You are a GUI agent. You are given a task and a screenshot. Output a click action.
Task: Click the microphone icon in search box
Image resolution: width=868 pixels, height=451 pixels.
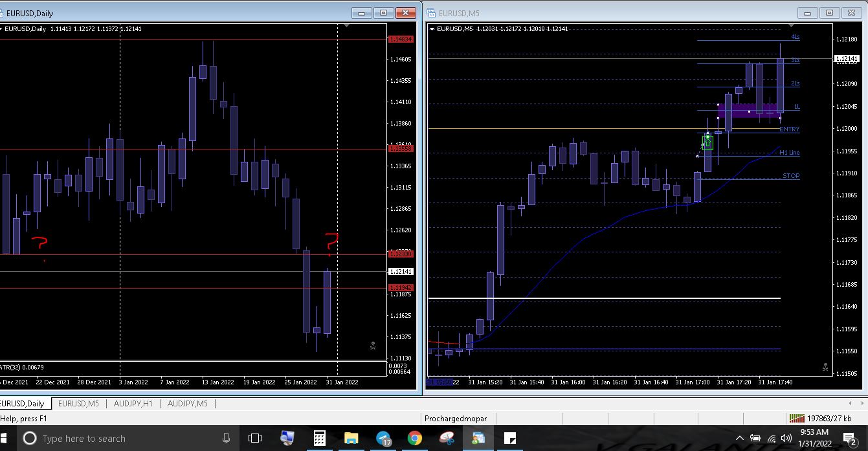pyautogui.click(x=226, y=438)
